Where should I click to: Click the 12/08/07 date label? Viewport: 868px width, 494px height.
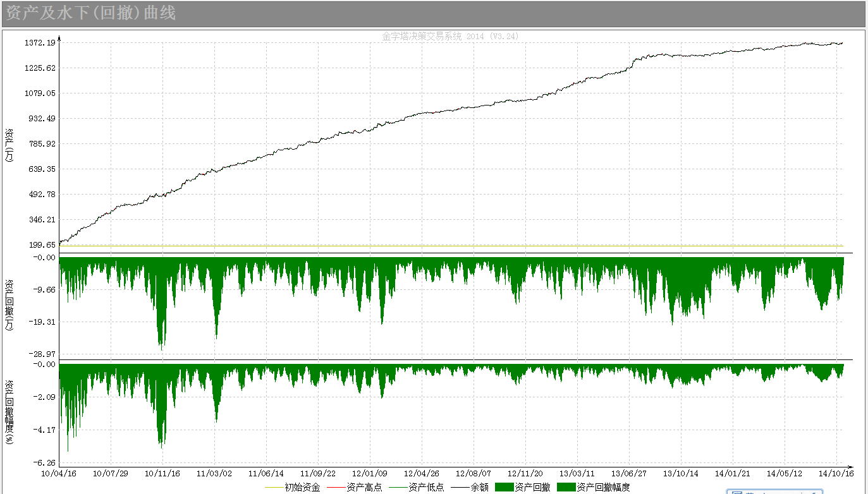click(474, 473)
